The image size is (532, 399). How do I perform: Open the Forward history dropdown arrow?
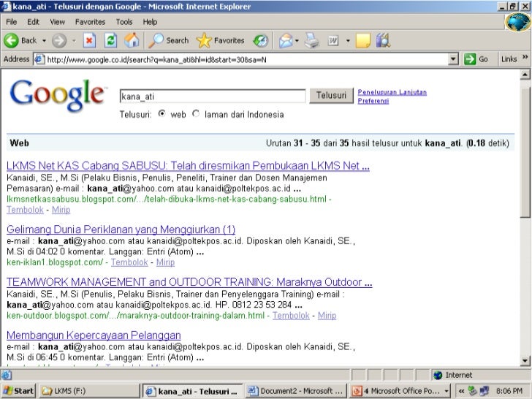coord(74,41)
